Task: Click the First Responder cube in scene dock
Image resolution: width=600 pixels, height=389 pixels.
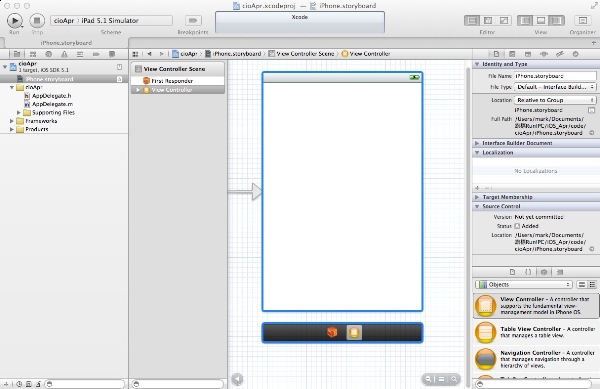Action: [x=332, y=332]
